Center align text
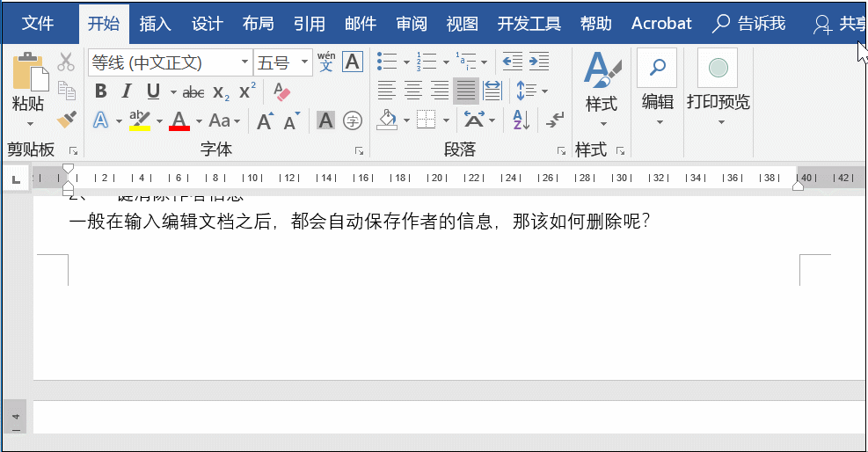Viewport: 868px width, 452px height. [413, 91]
